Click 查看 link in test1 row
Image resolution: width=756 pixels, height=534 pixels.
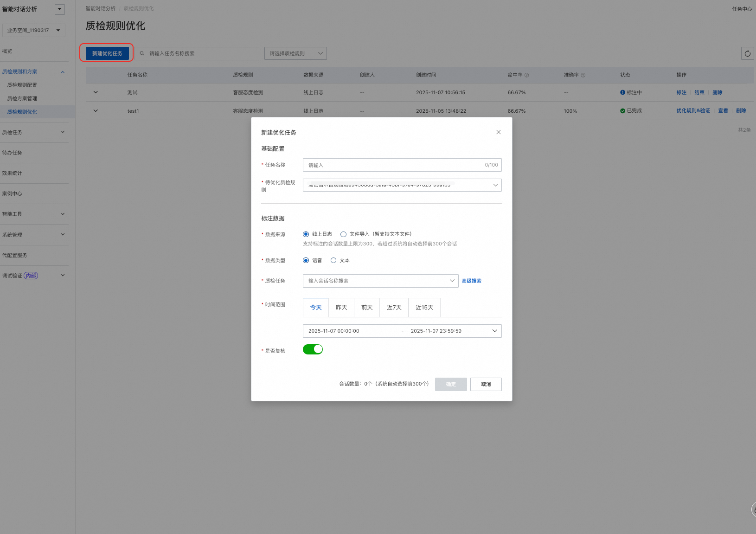click(x=723, y=111)
